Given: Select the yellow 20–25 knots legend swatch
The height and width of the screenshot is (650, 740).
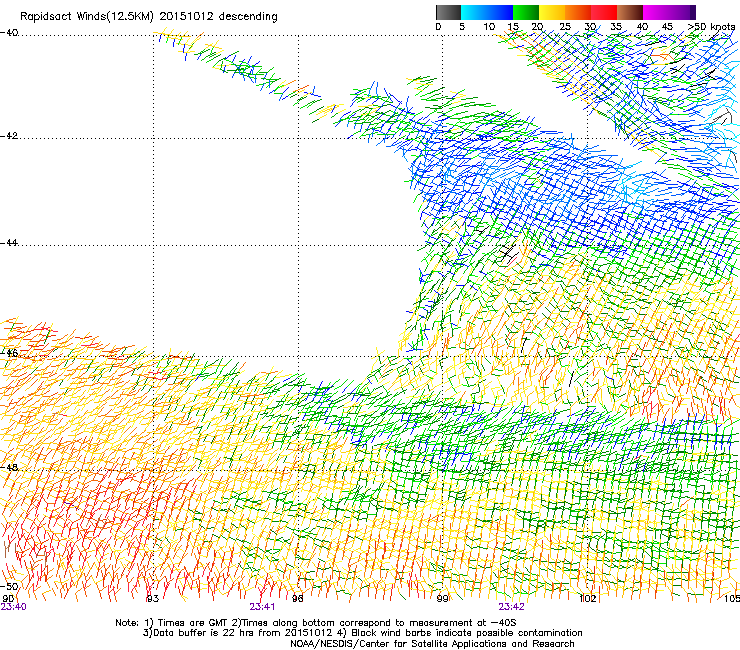Looking at the screenshot, I should (552, 12).
